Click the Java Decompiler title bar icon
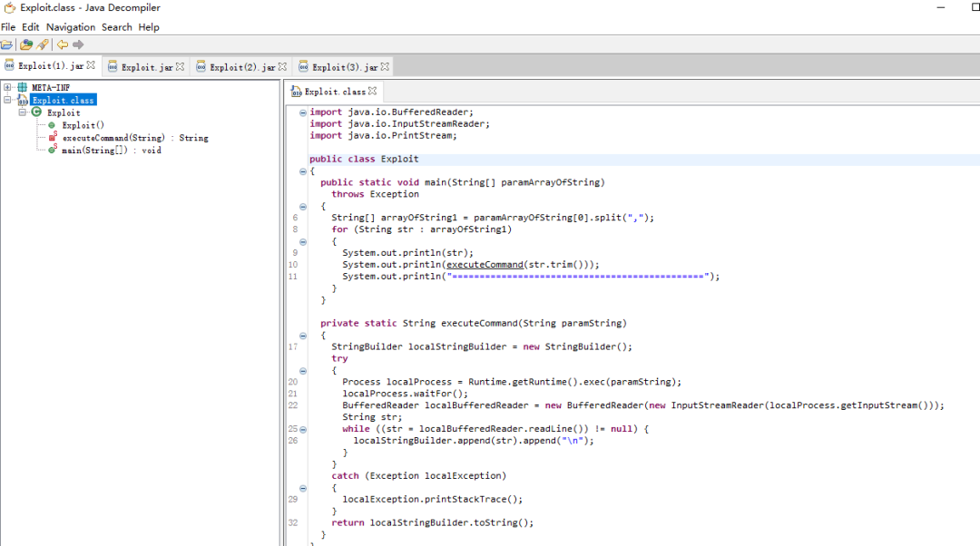980x546 pixels. pyautogui.click(x=9, y=7)
